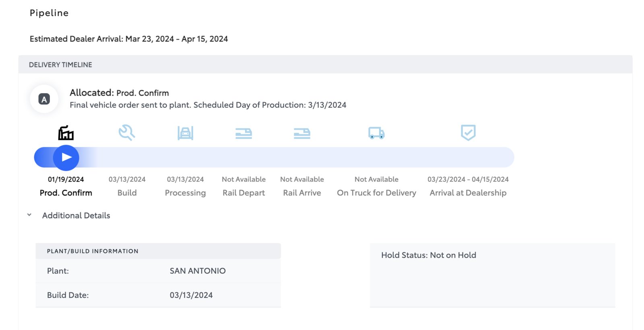Click the SAN ANTONIO plant value

[x=198, y=271]
